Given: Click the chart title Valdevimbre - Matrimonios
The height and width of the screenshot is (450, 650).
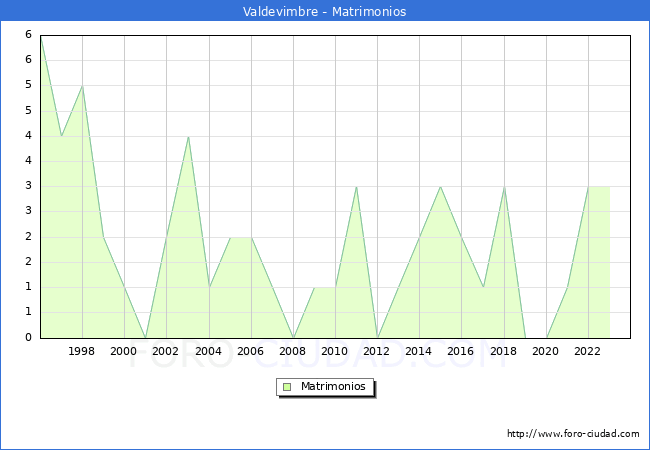Looking at the screenshot, I should click(325, 11).
